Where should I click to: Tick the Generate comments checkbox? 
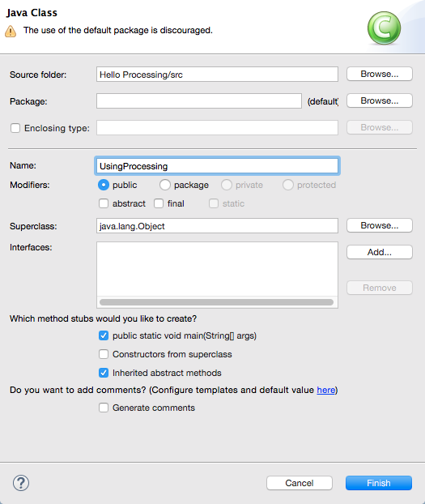(x=104, y=408)
